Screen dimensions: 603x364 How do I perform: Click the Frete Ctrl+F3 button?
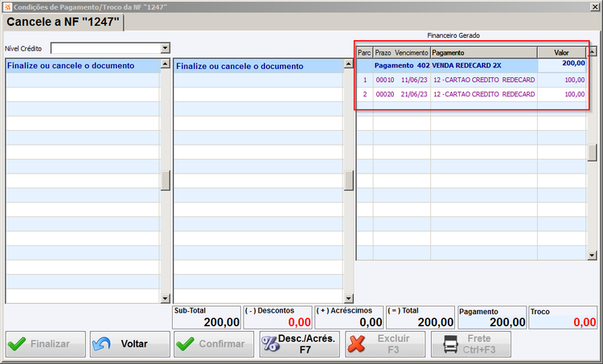471,344
